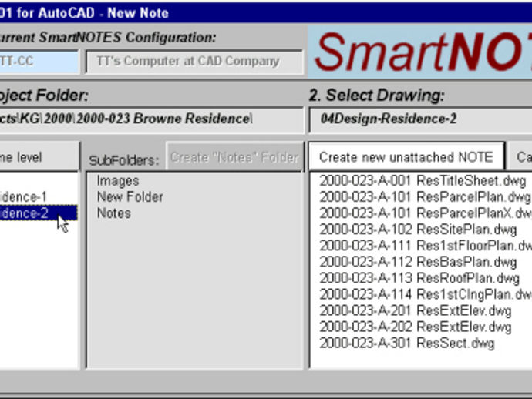The height and width of the screenshot is (399, 532).
Task: Select drawing 2000-023-A-101 ResParcelPlanX.dwg
Action: tap(425, 213)
